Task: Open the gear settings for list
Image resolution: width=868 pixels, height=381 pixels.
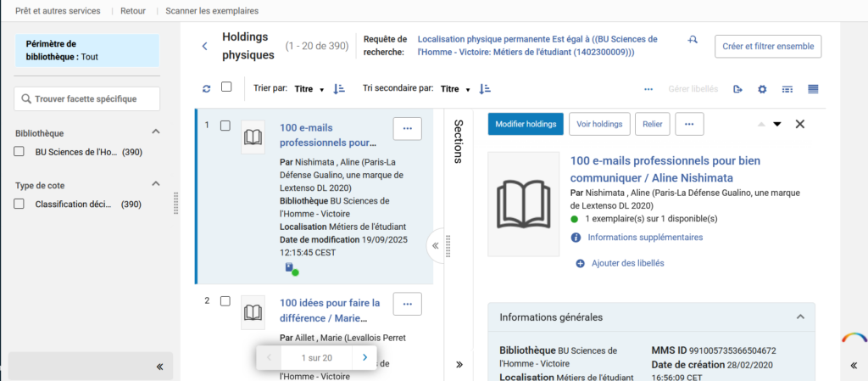Action: [x=762, y=89]
